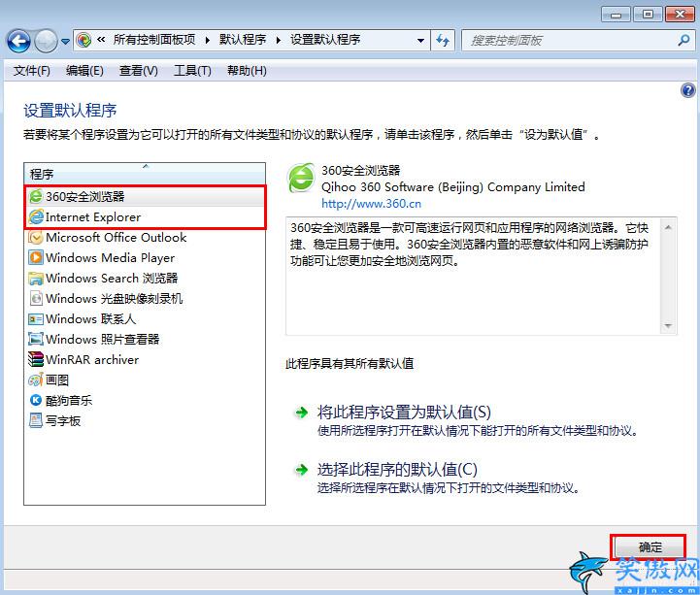Expand arrow after 默认程序 breadcrumb

tap(279, 40)
